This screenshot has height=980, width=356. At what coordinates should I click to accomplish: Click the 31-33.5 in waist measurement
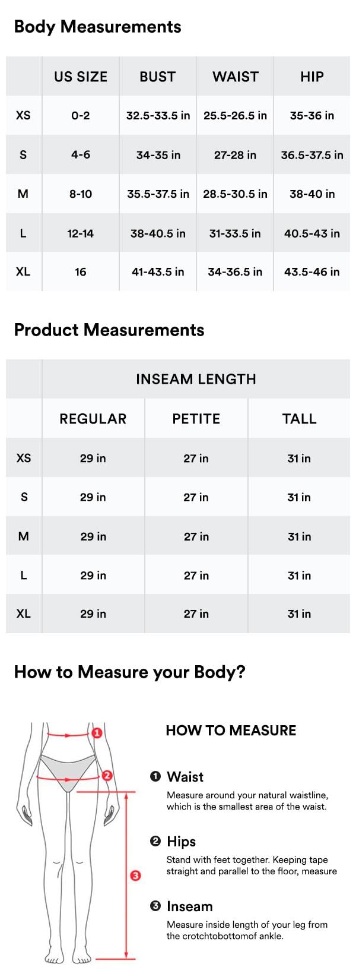coord(235,233)
